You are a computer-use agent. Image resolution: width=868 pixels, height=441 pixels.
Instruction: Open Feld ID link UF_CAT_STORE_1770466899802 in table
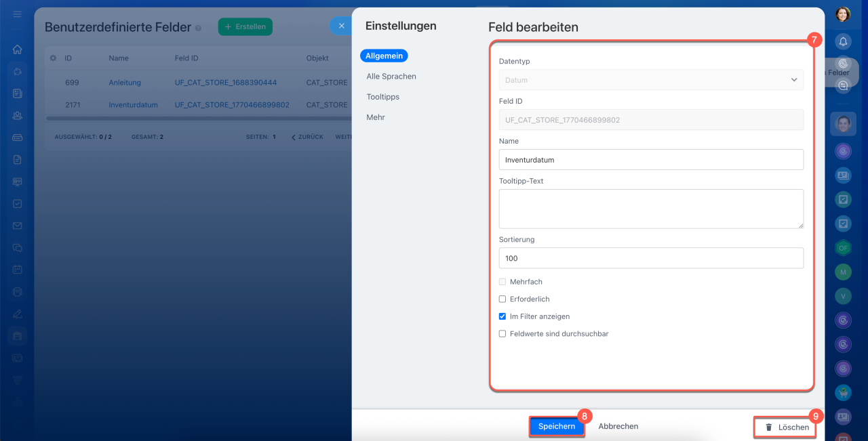tap(232, 105)
